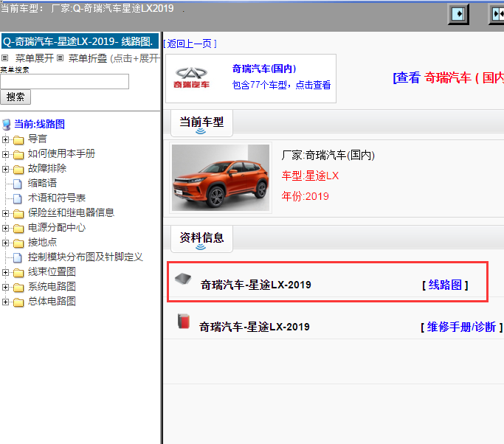Click 奇瑞汽车-星途LX-2019 text in 线路图 row
Image resolution: width=504 pixels, height=444 pixels.
(x=256, y=285)
